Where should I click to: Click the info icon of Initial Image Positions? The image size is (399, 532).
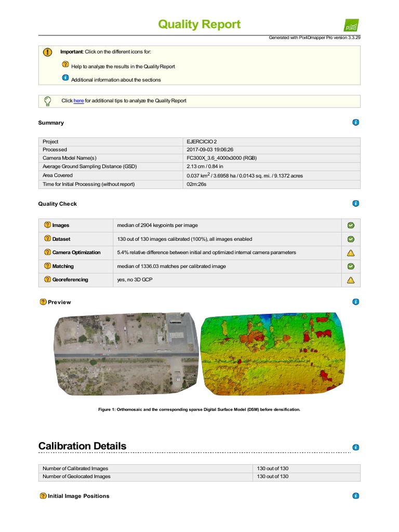click(355, 496)
